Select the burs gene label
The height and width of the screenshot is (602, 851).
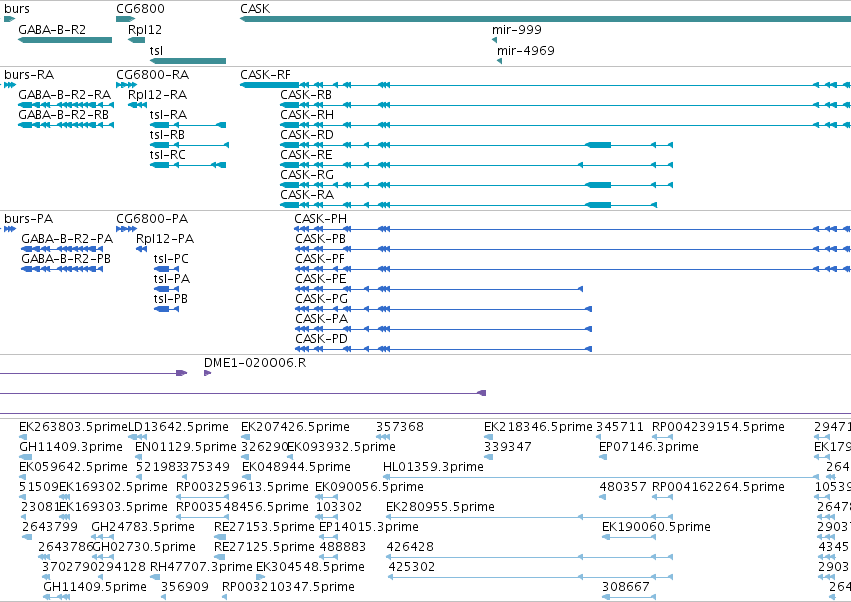point(16,9)
